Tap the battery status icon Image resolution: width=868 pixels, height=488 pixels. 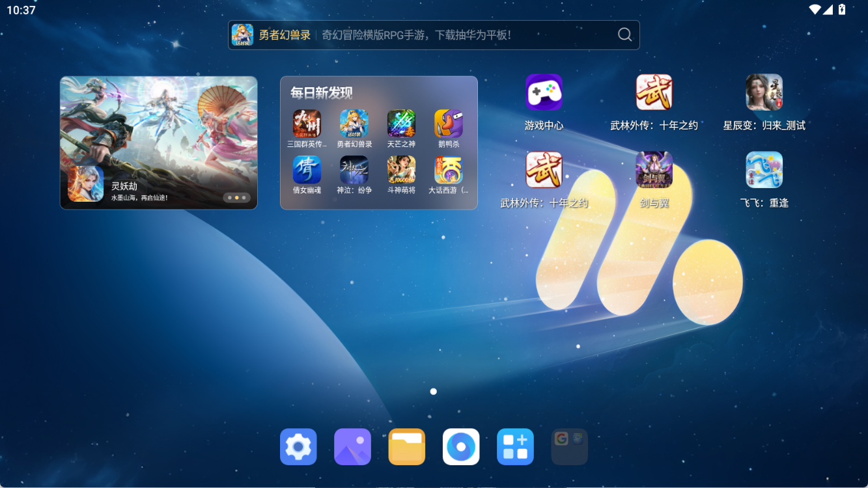(842, 9)
